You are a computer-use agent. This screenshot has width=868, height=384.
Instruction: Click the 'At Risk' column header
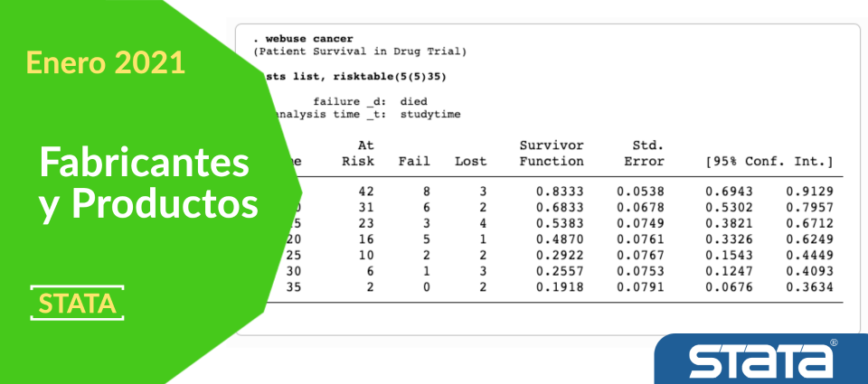click(358, 154)
